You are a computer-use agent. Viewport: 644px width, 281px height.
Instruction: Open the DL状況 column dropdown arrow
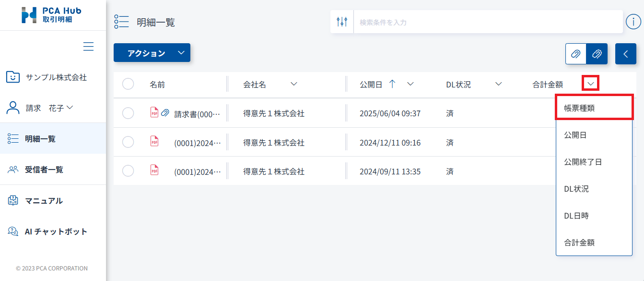(498, 84)
